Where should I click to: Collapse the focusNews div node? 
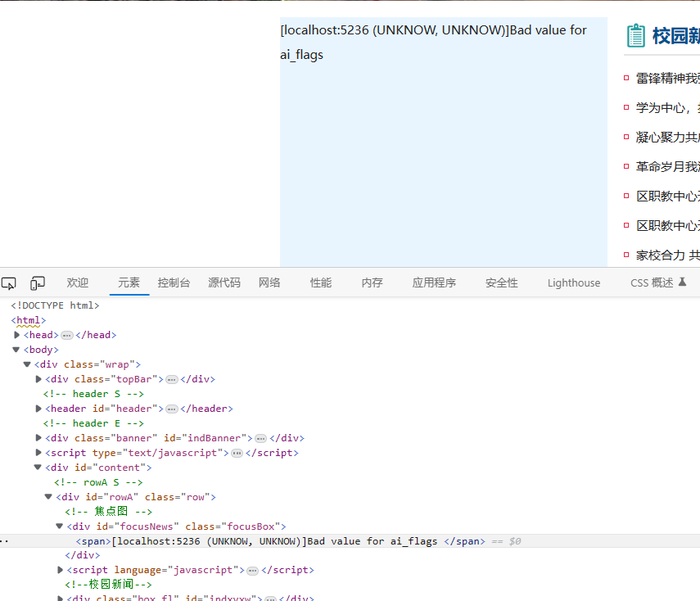(59, 526)
